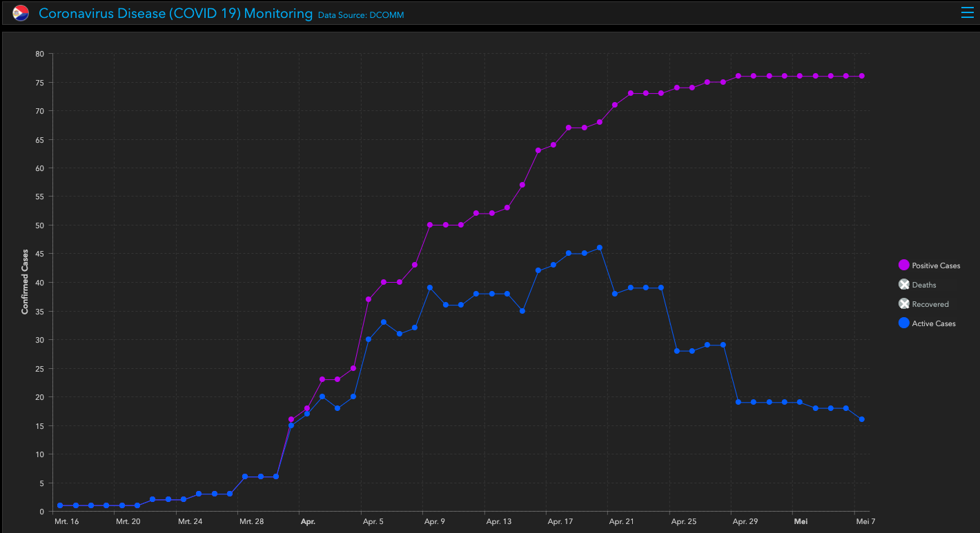Screen dimensions: 980x533
Task: Select the last Active Cases point at 16
Action: [x=861, y=419]
